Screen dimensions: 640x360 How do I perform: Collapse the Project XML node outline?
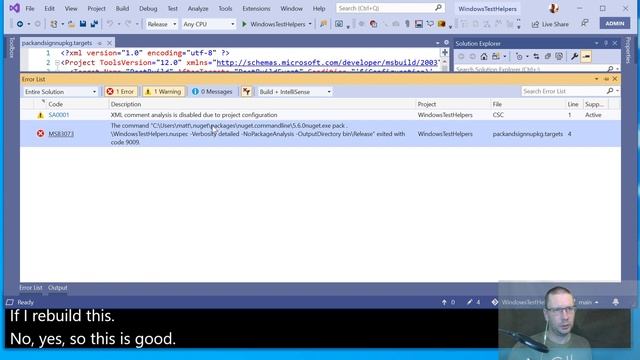coord(57,62)
